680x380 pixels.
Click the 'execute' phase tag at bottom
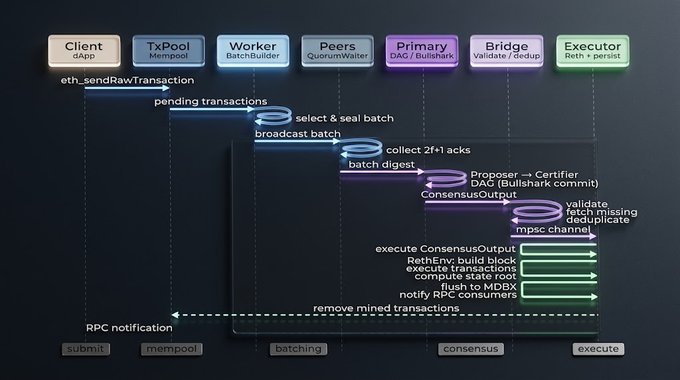click(x=598, y=349)
